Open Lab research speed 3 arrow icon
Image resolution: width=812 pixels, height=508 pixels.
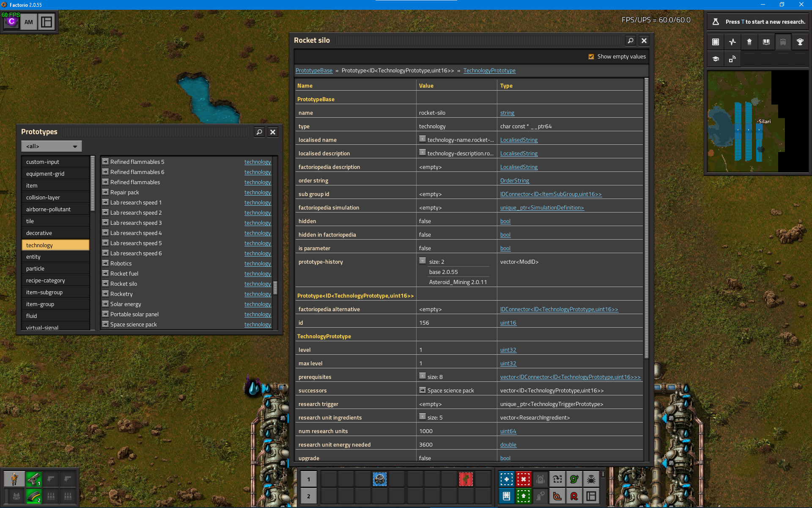[x=105, y=222]
